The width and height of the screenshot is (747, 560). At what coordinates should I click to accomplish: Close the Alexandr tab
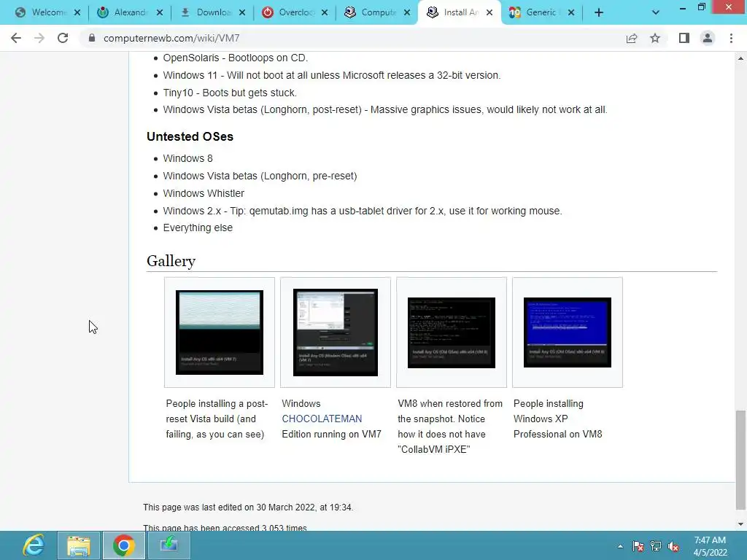point(160,13)
